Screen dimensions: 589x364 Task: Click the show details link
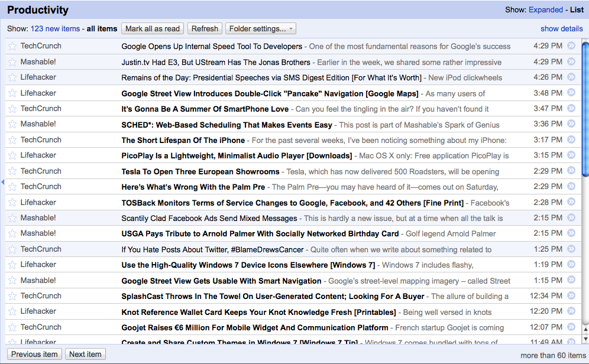[561, 28]
